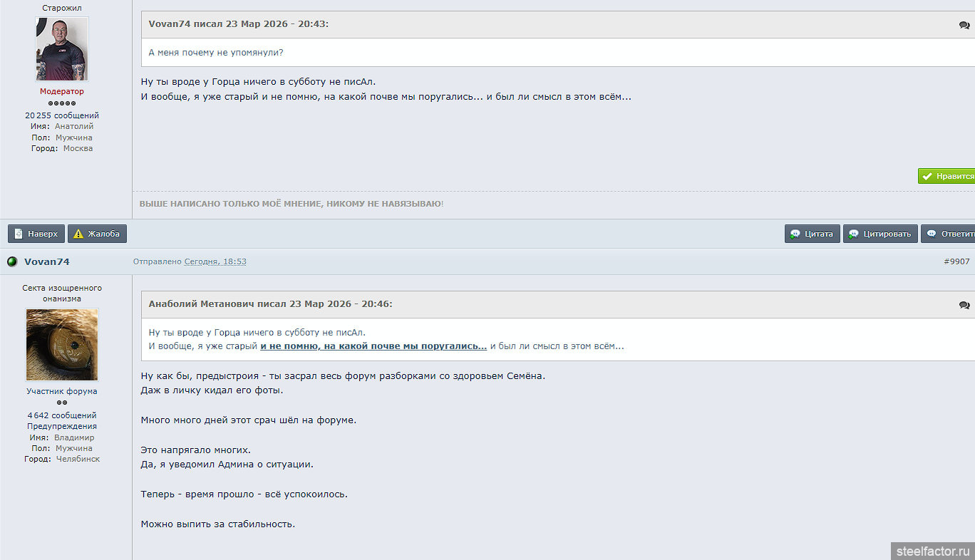
Task: Click the Модератор group label
Action: click(62, 91)
